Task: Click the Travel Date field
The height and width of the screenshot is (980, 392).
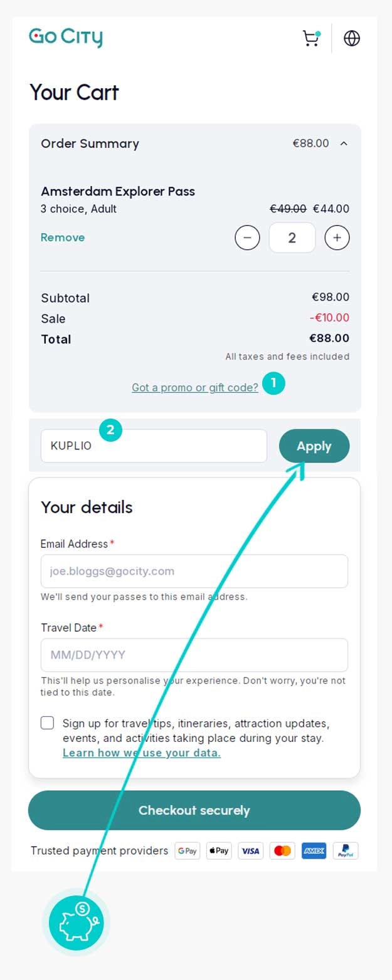Action: click(194, 654)
